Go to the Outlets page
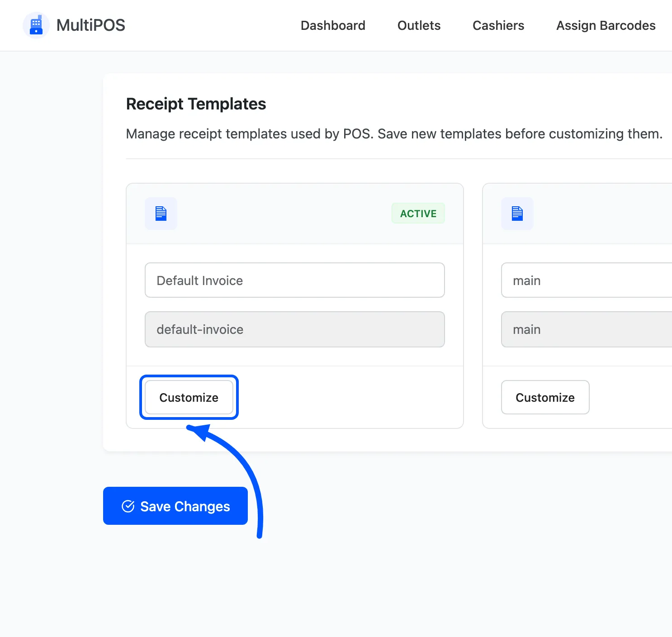Viewport: 672px width, 637px height. [x=419, y=25]
